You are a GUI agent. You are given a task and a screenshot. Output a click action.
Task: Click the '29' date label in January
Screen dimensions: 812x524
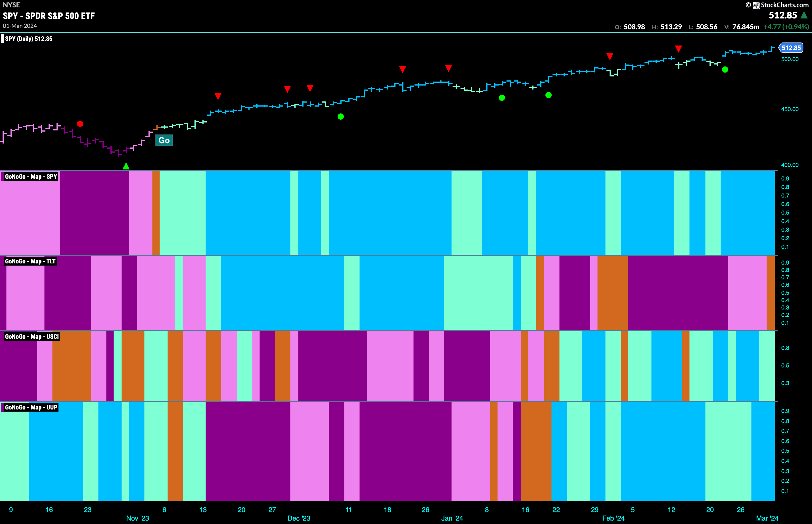tap(595, 510)
